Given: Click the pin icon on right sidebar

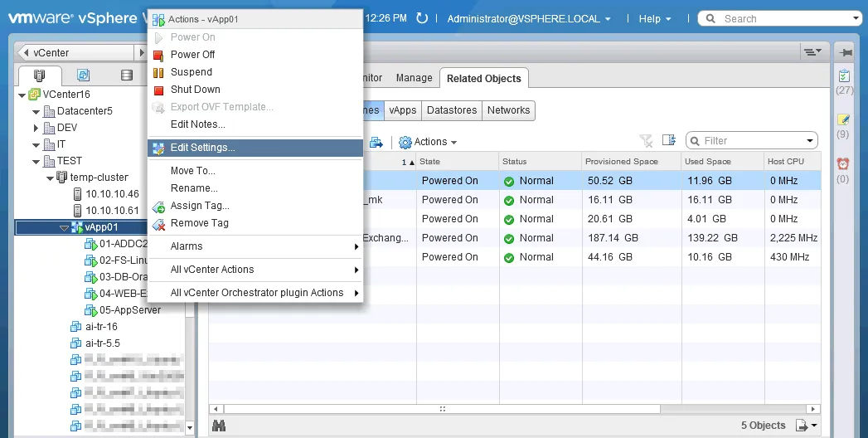Looking at the screenshot, I should [845, 52].
